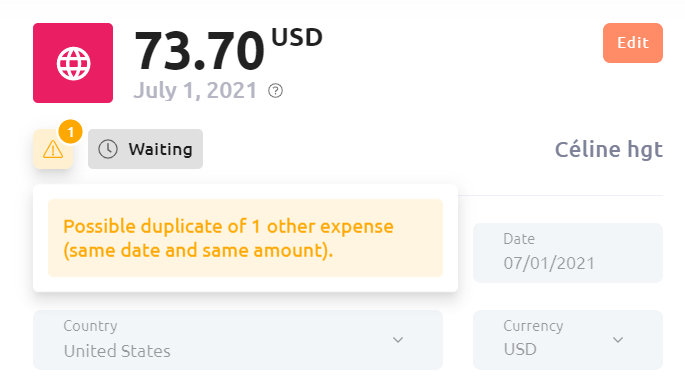The image size is (685, 384).
Task: Open the United States country selector
Action: 238,340
